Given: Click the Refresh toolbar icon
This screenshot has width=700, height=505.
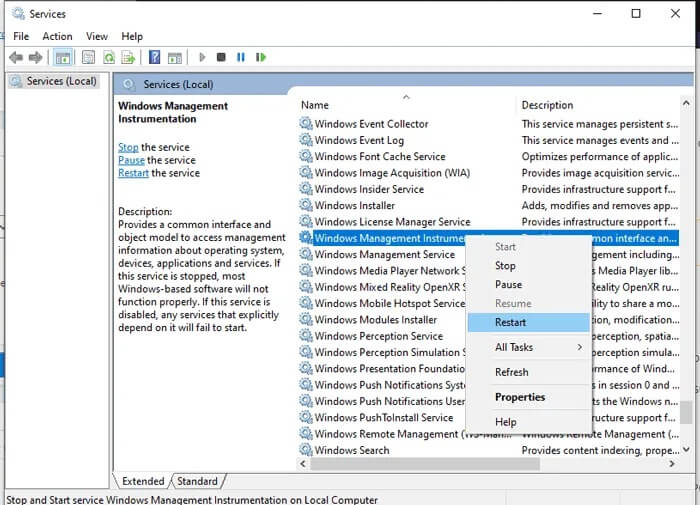Looking at the screenshot, I should [x=109, y=57].
